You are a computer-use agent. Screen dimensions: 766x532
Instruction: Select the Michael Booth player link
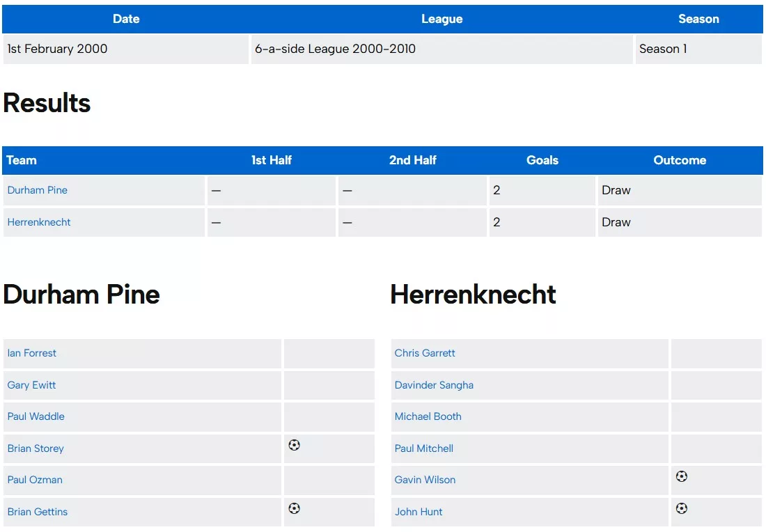pyautogui.click(x=428, y=416)
